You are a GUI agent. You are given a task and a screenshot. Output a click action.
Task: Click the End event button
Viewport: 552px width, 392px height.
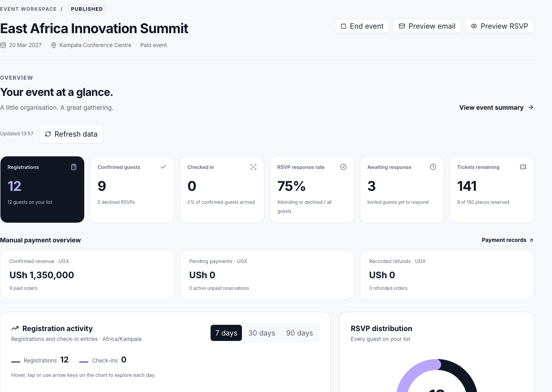(362, 26)
